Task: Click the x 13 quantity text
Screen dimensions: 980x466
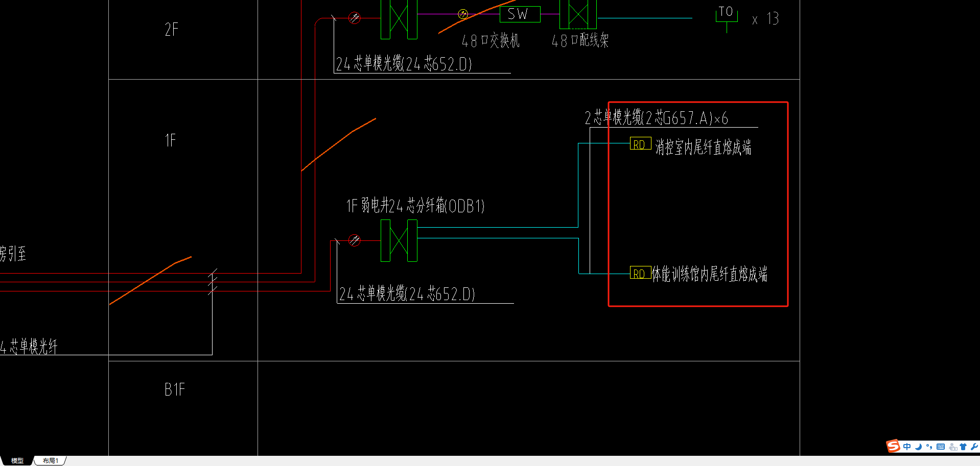Action: coord(765,19)
